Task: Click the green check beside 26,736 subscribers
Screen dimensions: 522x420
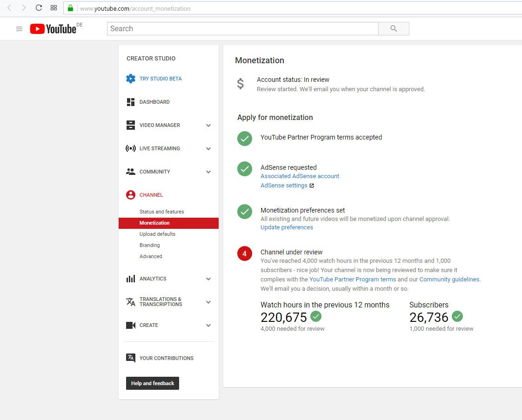Action: 457,316
